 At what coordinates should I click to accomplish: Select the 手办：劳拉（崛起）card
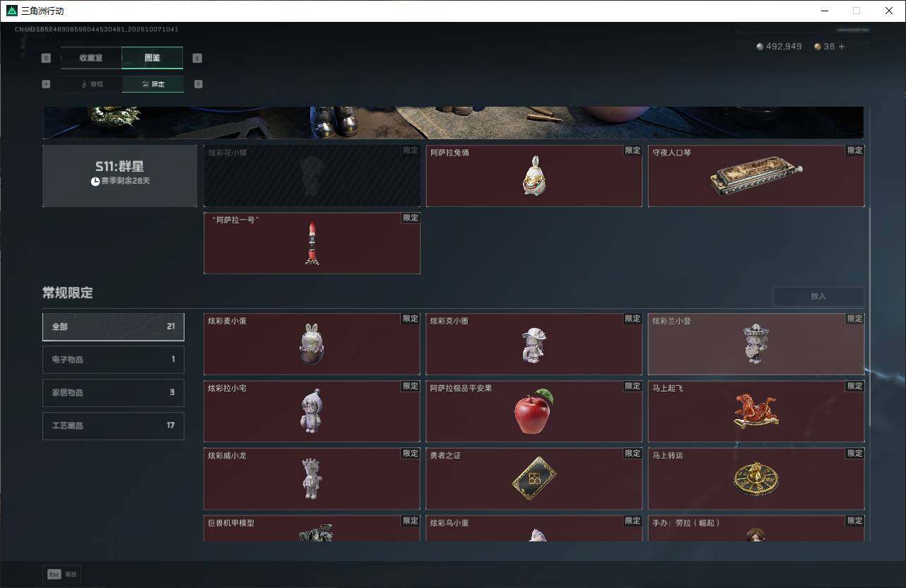pyautogui.click(x=756, y=529)
